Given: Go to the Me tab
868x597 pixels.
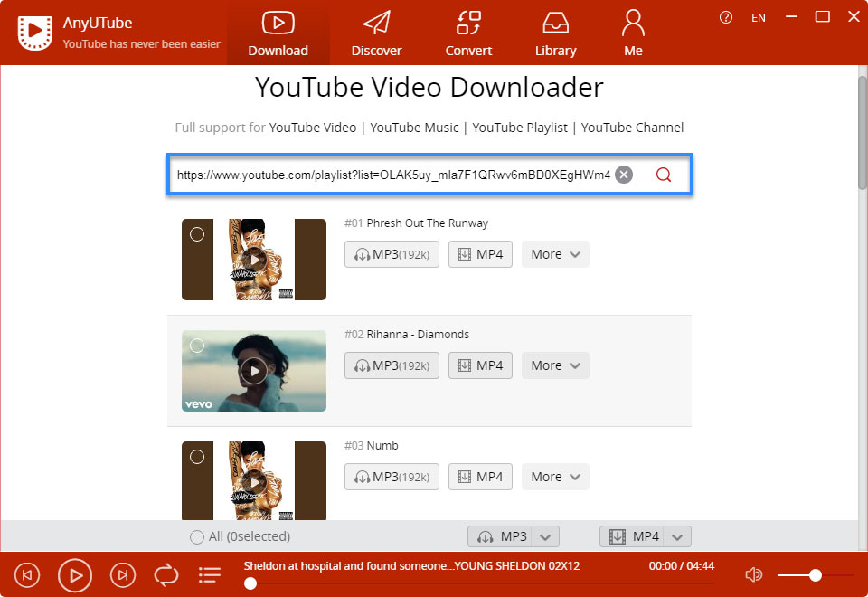Looking at the screenshot, I should point(633,33).
